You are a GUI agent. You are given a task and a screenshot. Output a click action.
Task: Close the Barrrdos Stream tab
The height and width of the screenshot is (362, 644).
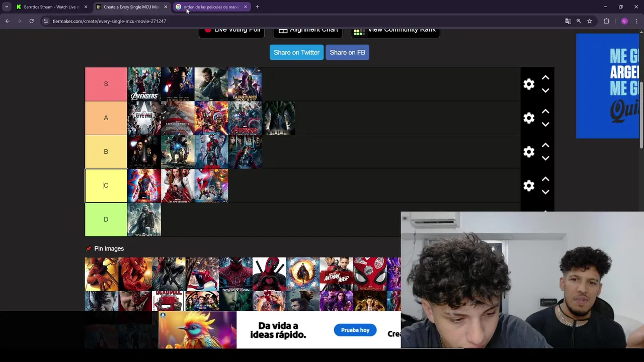[x=86, y=7]
